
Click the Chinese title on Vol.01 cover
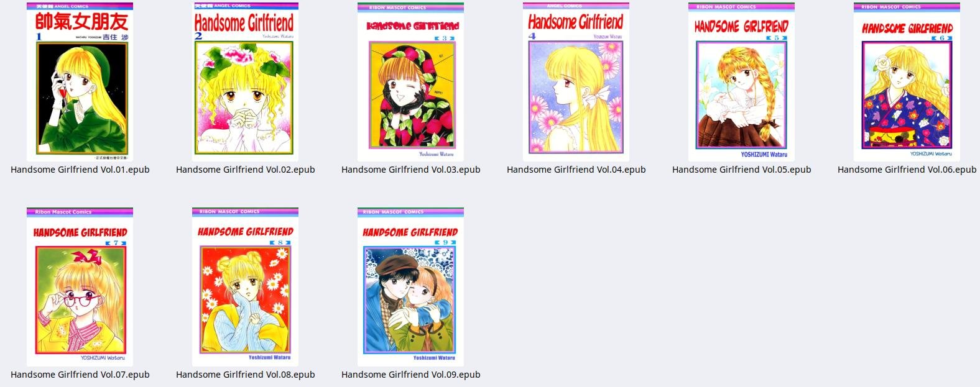pyautogui.click(x=81, y=22)
